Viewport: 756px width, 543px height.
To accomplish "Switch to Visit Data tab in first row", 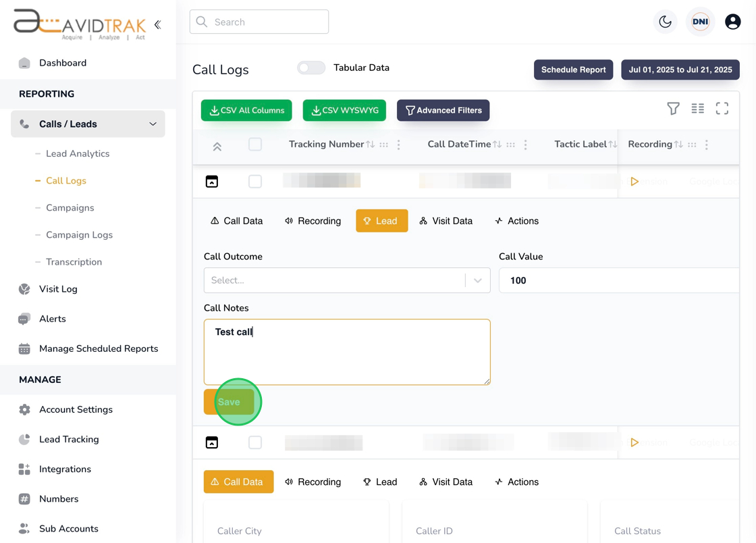I will pos(446,221).
